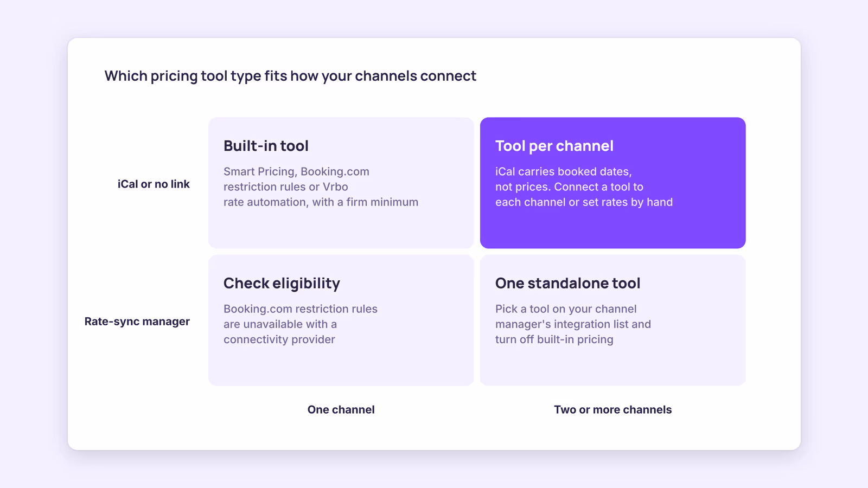Viewport: 868px width, 488px height.
Task: Click 'not prices. Connect a tool to' line
Action: tap(569, 187)
